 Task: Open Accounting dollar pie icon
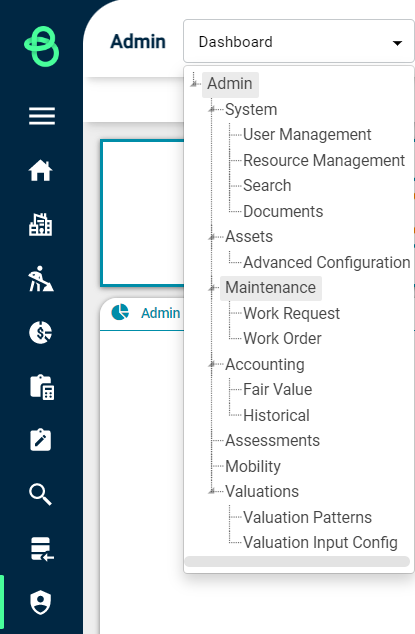tap(40, 332)
